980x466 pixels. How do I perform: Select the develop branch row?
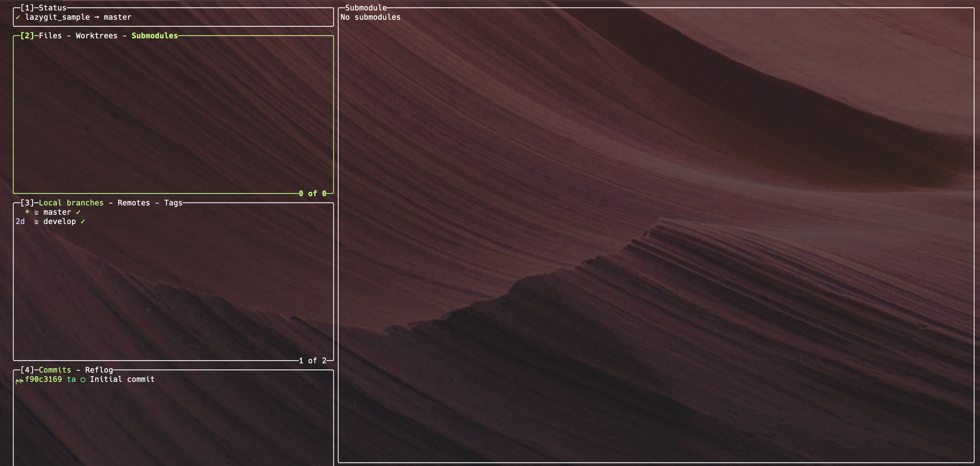click(59, 221)
